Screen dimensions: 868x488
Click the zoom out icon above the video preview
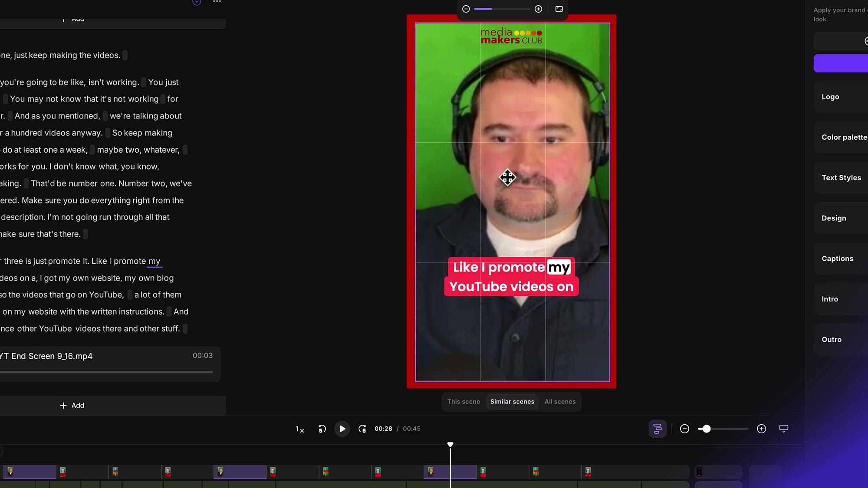[466, 9]
